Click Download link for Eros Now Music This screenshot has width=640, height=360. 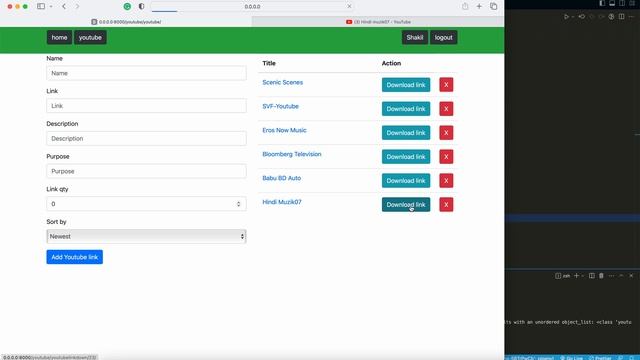coord(406,133)
